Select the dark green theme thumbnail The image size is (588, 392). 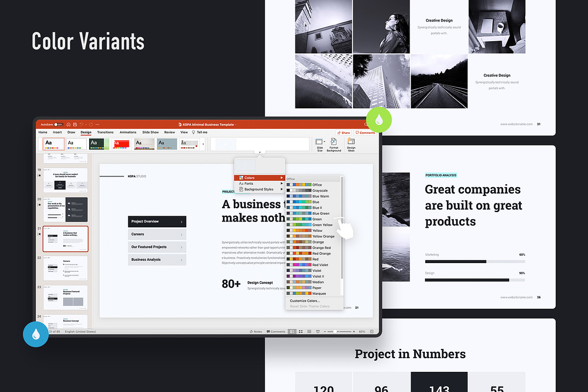[99, 144]
